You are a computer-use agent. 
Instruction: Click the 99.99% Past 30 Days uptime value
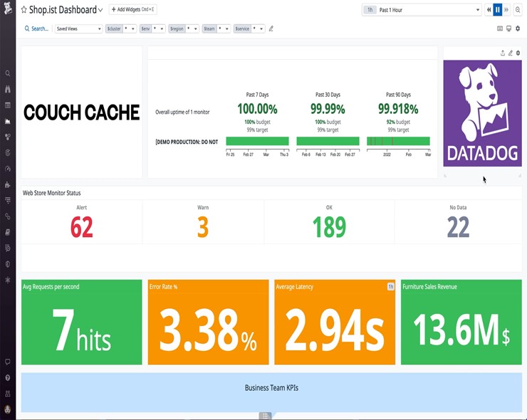(x=328, y=109)
